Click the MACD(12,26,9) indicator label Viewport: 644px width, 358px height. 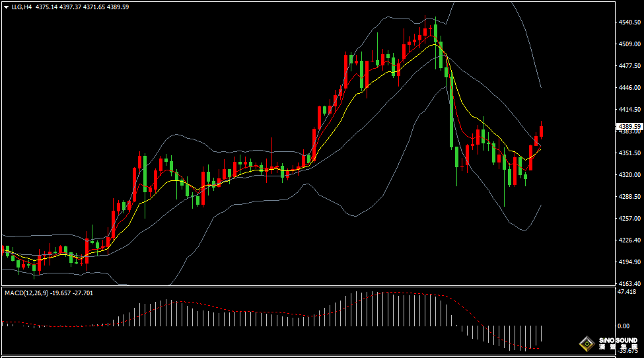tap(24, 293)
